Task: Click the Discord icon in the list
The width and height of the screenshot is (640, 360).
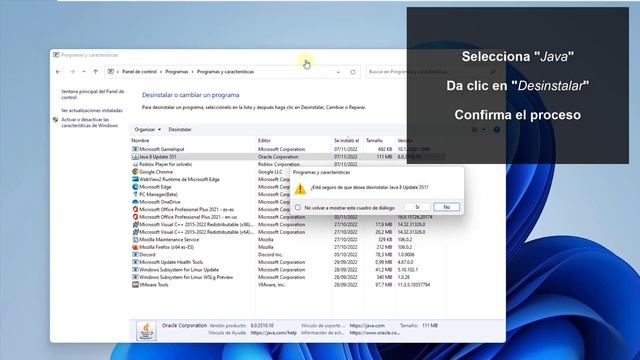Action: coord(135,255)
